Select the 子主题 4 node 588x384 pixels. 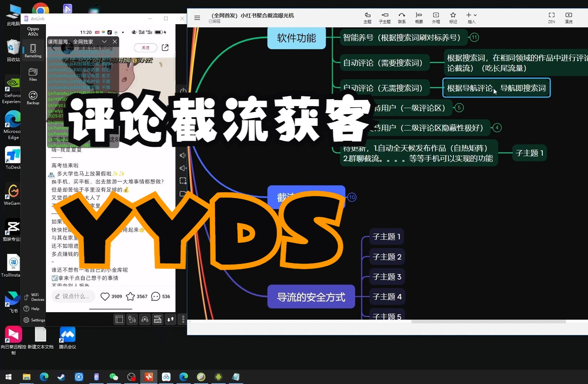click(387, 297)
